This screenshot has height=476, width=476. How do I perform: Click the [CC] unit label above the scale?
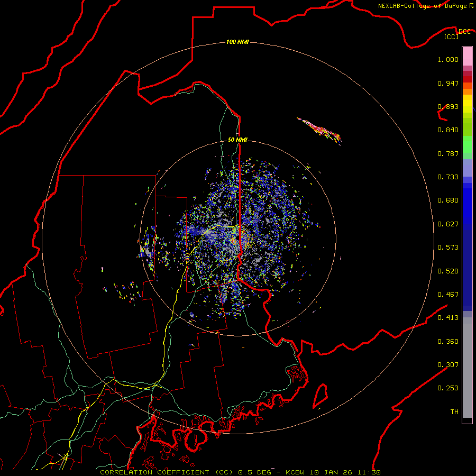[x=452, y=36]
